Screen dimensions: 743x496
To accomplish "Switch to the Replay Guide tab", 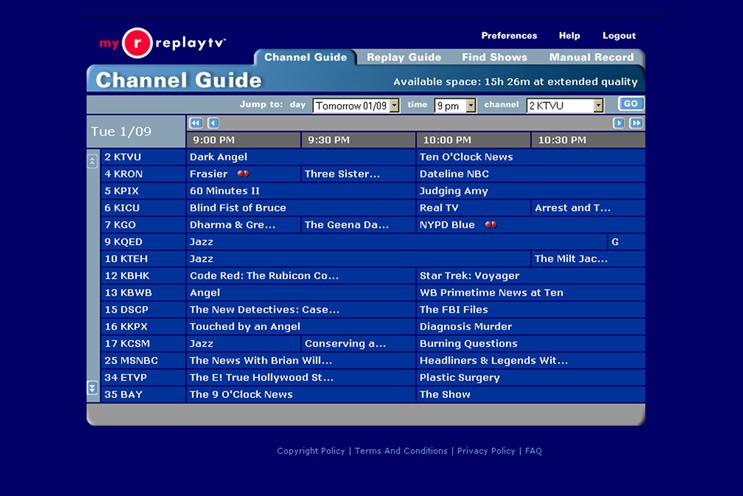I will pyautogui.click(x=404, y=57).
